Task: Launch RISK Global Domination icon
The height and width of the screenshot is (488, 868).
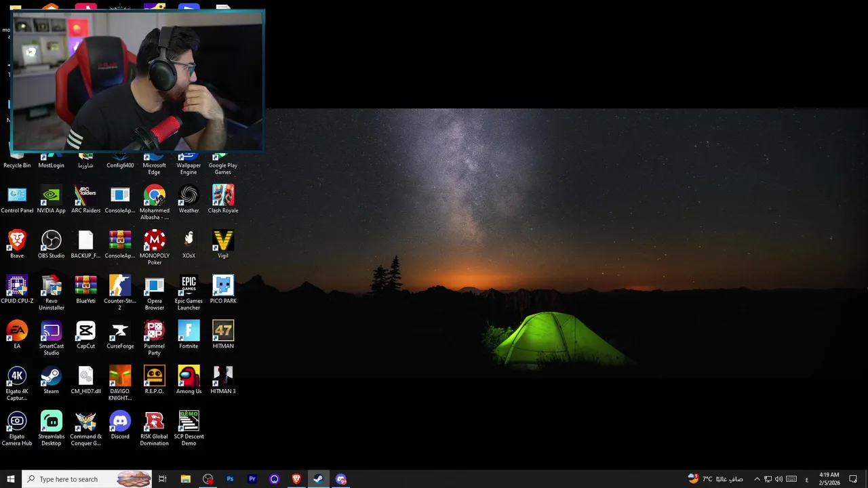Action: [x=155, y=428]
